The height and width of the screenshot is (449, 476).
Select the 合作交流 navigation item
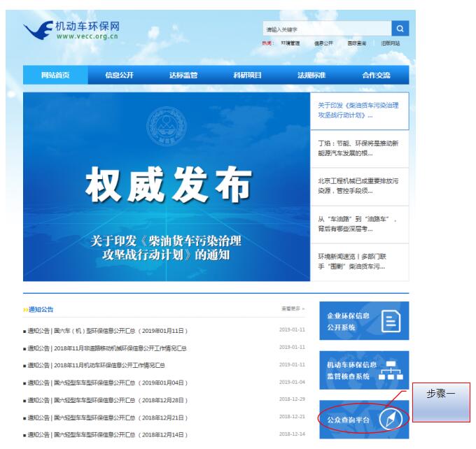(376, 75)
